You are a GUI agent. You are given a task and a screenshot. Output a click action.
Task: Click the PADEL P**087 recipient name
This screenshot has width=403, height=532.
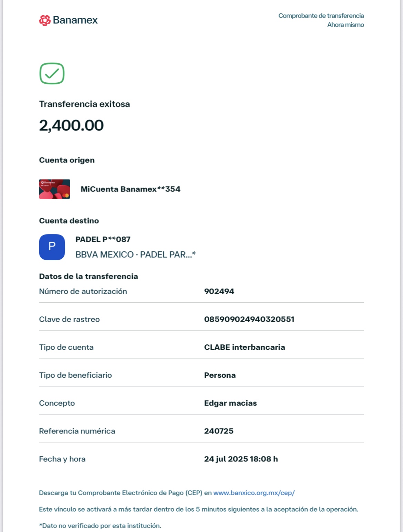pos(103,239)
